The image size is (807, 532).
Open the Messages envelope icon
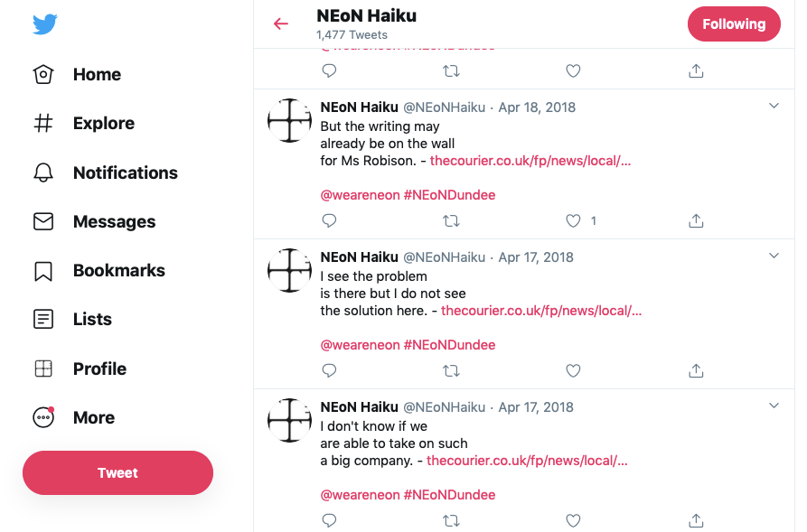pyautogui.click(x=43, y=222)
